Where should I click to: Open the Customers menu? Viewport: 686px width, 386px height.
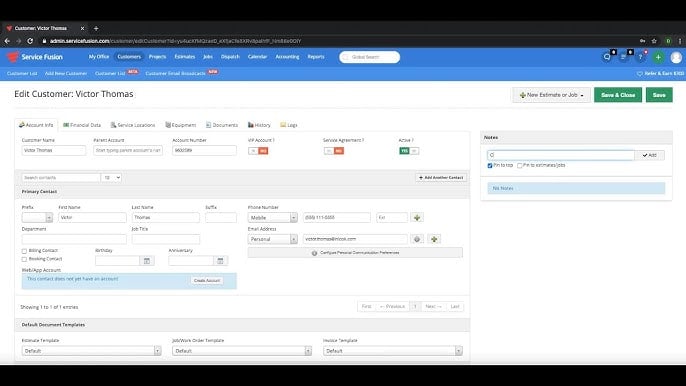(129, 57)
